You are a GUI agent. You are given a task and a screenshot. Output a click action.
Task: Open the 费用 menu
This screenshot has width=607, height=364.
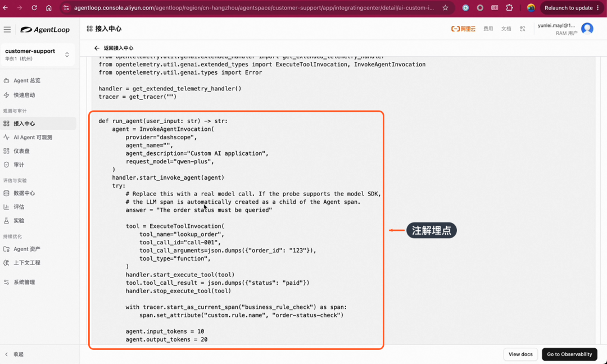[488, 29]
